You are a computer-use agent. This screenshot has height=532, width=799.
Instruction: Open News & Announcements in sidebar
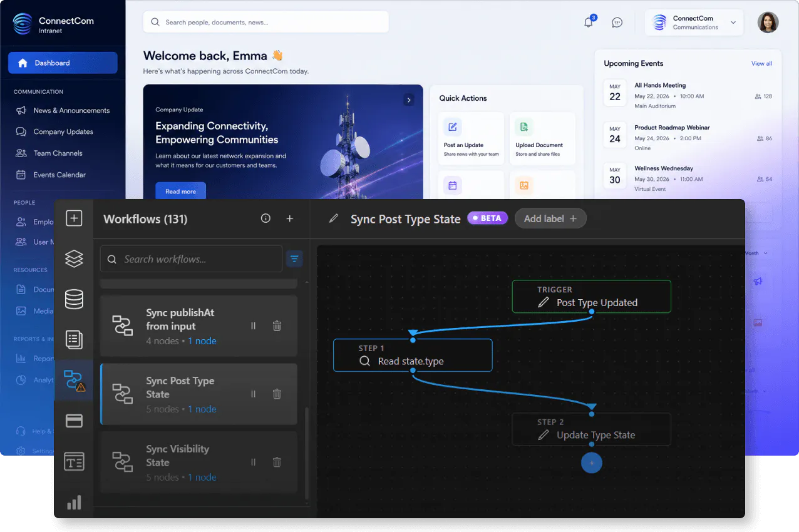[x=63, y=110]
